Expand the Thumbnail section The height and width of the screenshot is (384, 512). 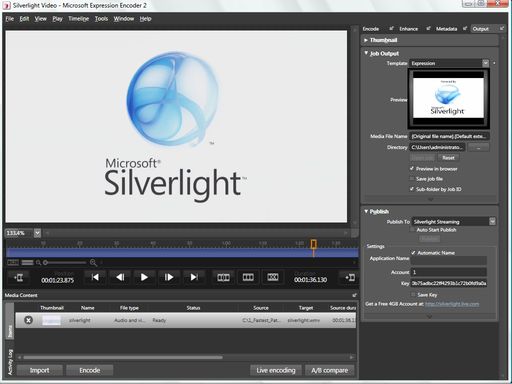tap(366, 40)
